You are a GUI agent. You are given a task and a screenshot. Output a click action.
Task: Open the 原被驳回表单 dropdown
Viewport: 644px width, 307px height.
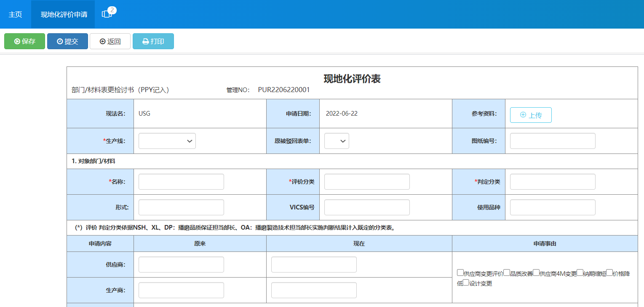tap(336, 141)
